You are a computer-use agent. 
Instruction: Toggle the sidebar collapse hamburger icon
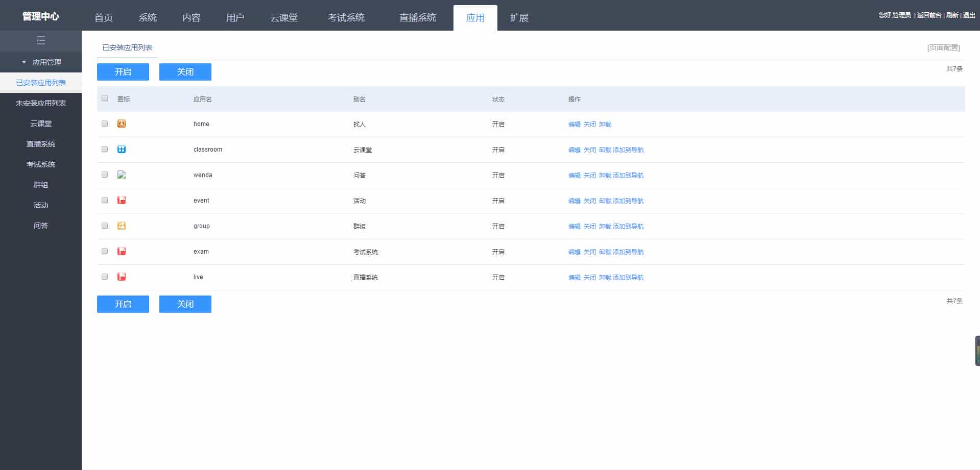(41, 40)
